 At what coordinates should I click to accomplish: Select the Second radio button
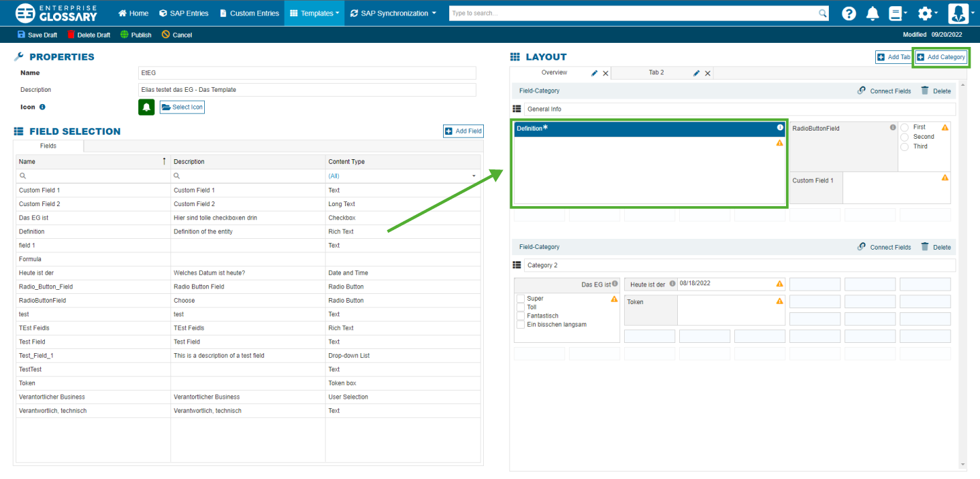coord(904,137)
